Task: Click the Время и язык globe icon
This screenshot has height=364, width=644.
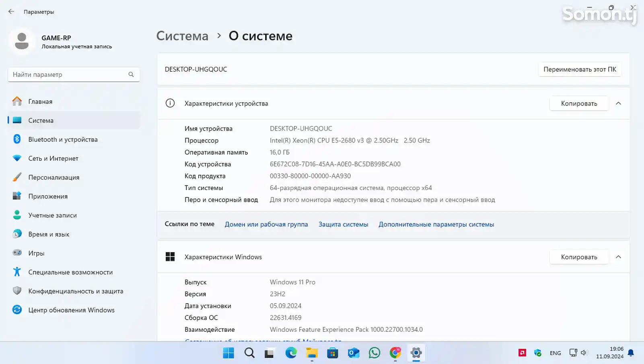Action: tap(17, 234)
